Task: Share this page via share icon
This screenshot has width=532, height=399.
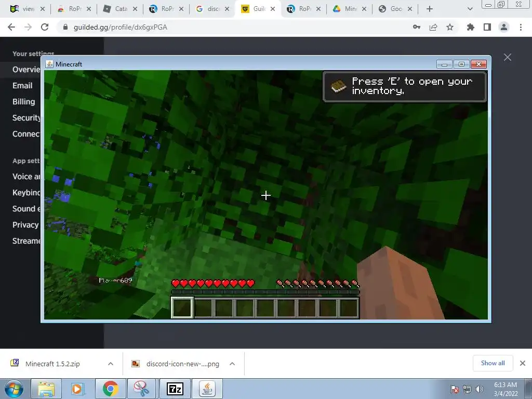Action: click(433, 27)
